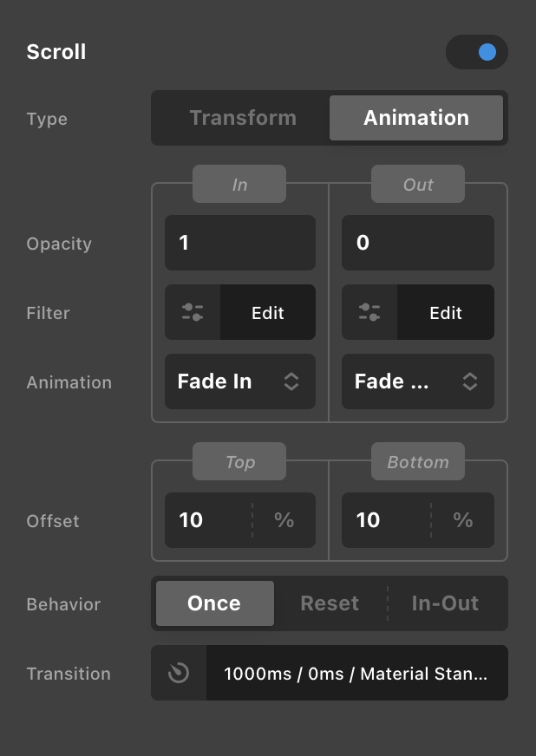Click the Transition timer icon
This screenshot has height=756, width=536.
point(179,673)
